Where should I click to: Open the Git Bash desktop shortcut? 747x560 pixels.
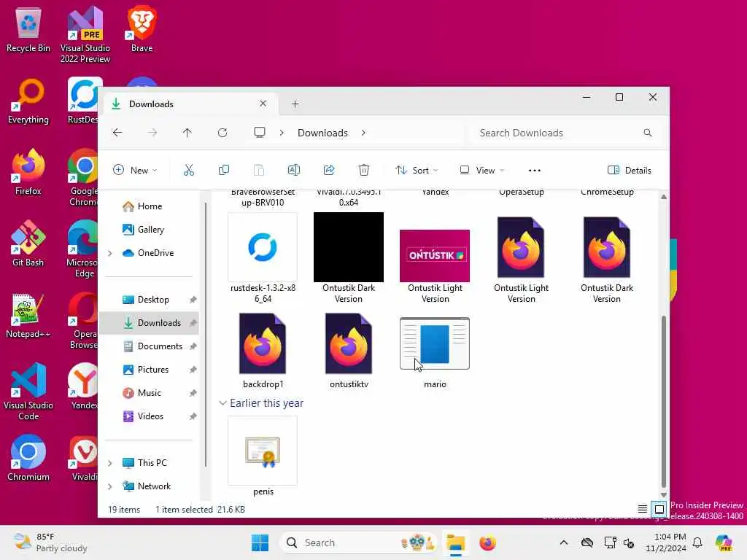tap(28, 244)
